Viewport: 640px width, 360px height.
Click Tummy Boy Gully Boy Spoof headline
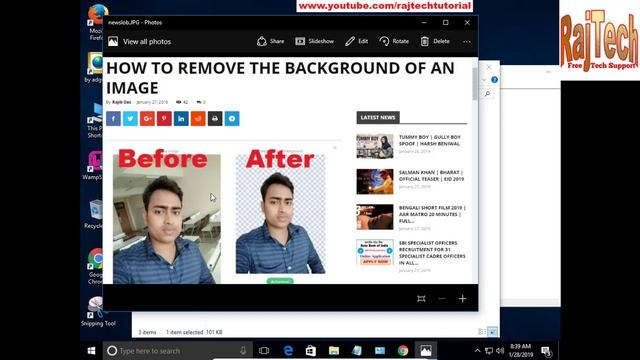[x=429, y=140]
